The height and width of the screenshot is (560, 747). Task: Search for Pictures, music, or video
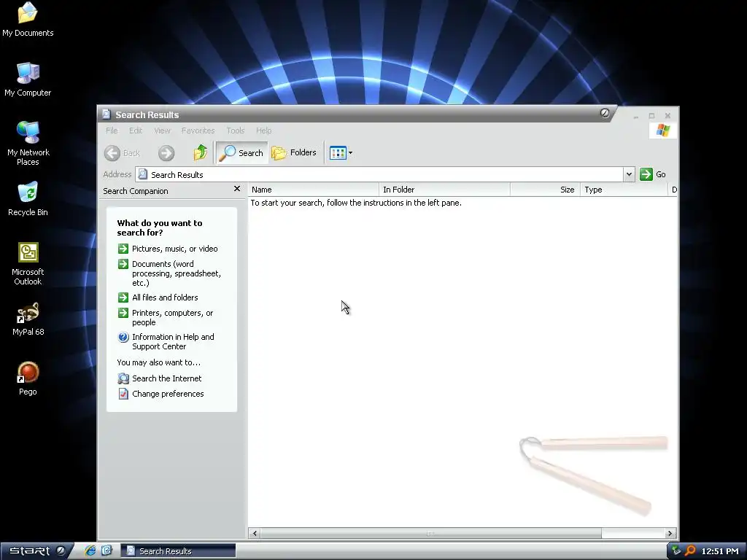[174, 249]
